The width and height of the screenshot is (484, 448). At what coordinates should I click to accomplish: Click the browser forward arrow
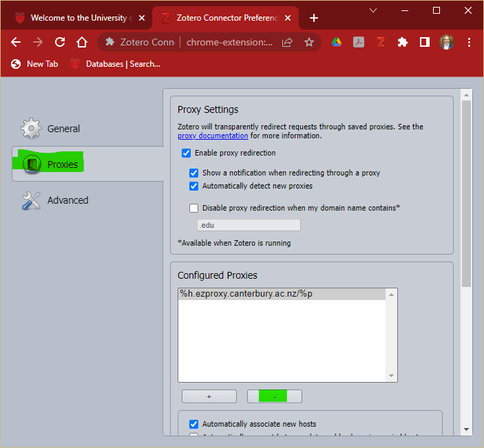(38, 42)
